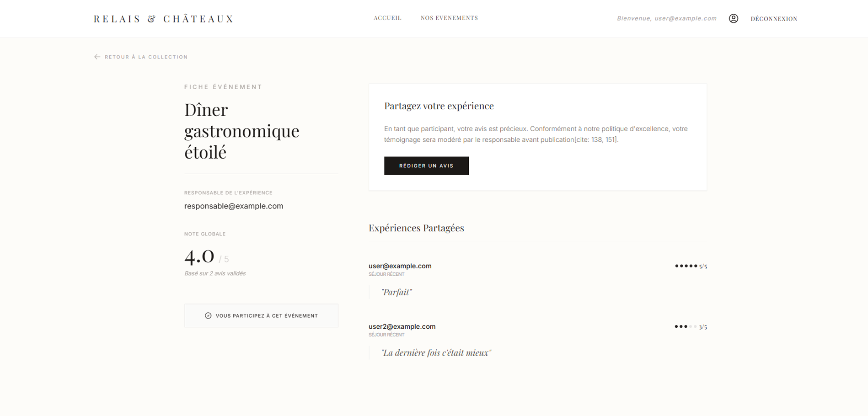Click the "Parfait" review quote
868x416 pixels.
pos(396,293)
